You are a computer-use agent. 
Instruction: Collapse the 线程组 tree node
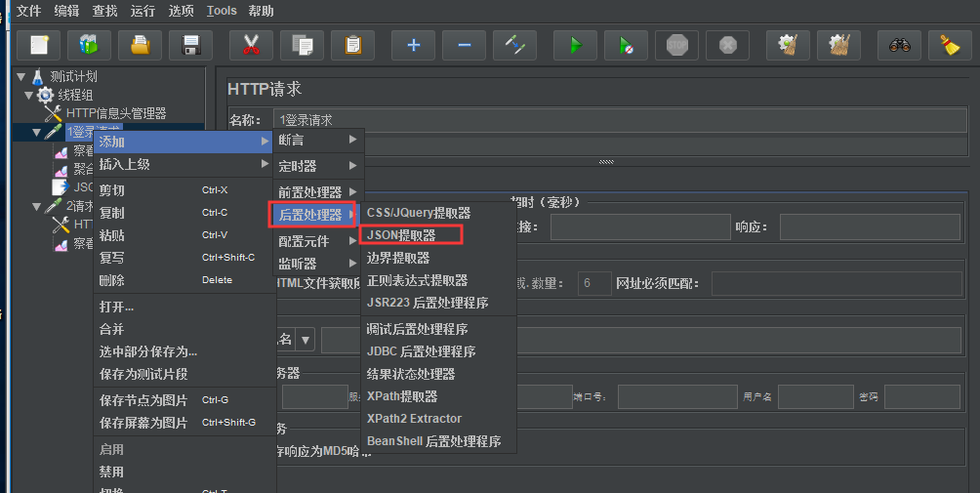point(28,96)
